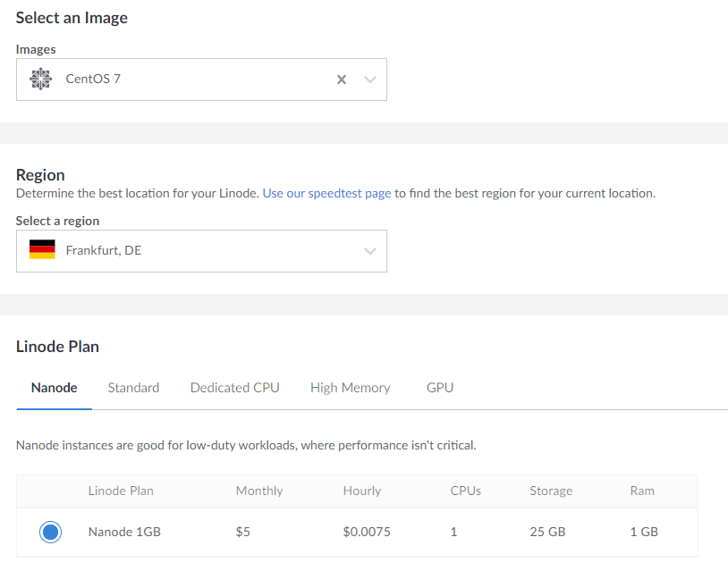Expand the Images dropdown chevron
728x571 pixels.
[370, 80]
